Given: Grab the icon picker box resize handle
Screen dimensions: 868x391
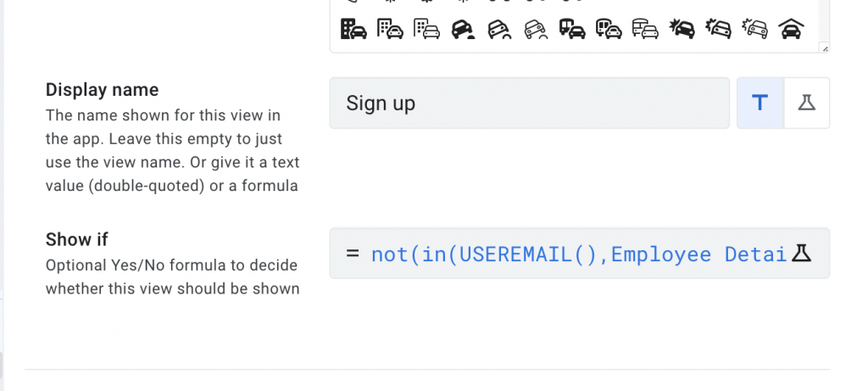Looking at the screenshot, I should click(x=825, y=48).
